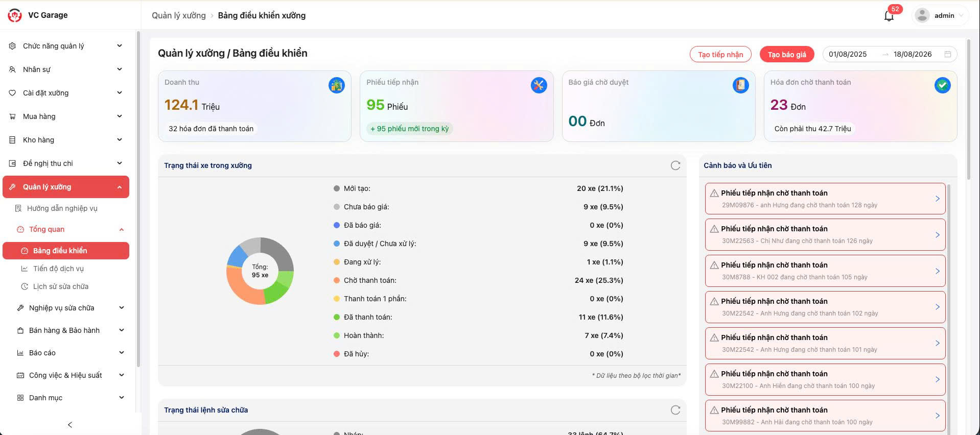980x435 pixels.
Task: Open alert arrow for 30M22563 Chị Như
Action: pos(938,235)
